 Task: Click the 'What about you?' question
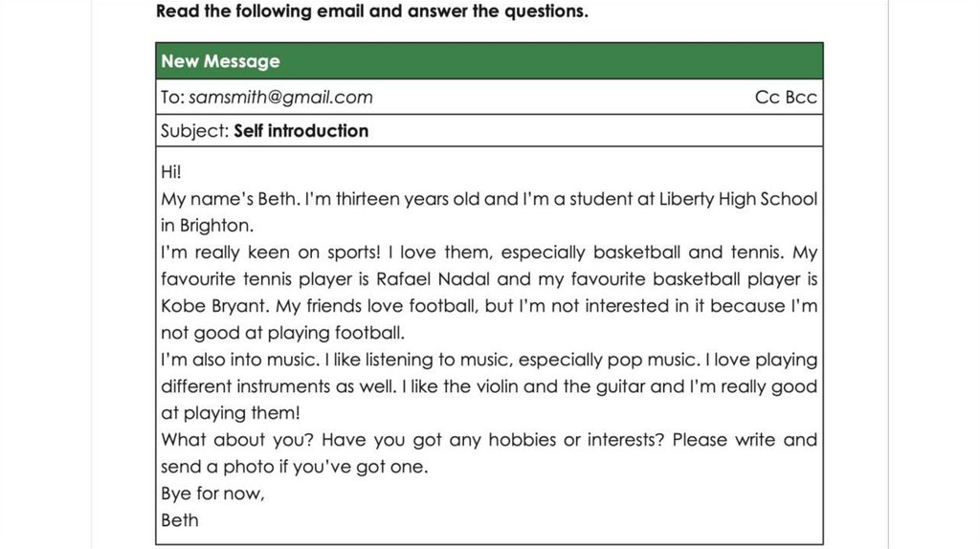pos(235,440)
